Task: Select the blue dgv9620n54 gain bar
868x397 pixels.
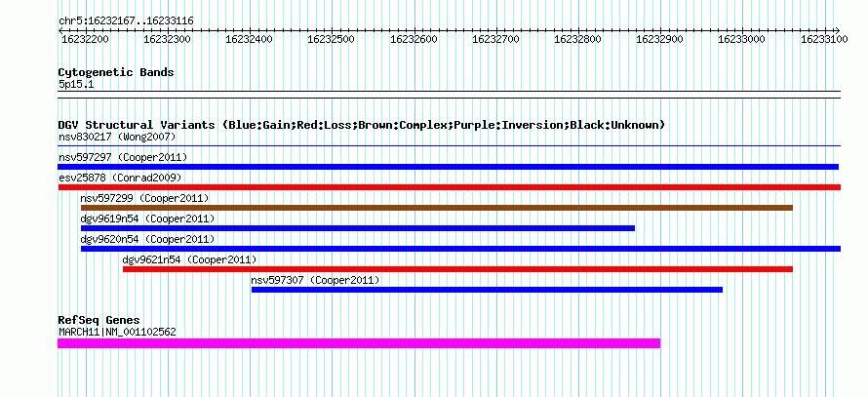Action: 460,249
